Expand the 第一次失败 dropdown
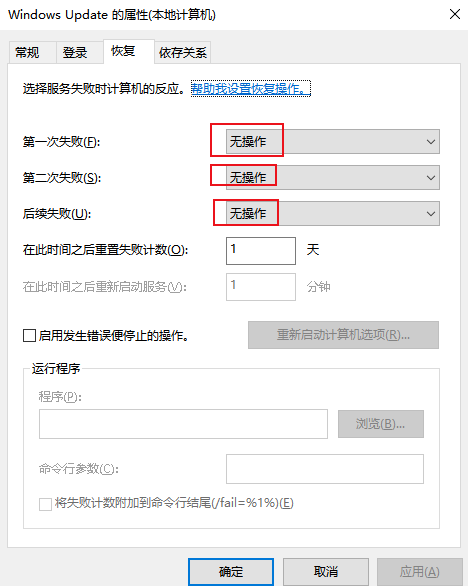 pyautogui.click(x=333, y=142)
